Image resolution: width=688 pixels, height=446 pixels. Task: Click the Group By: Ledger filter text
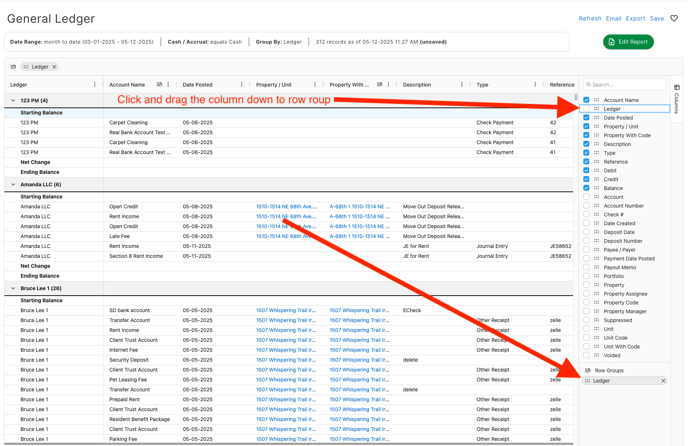tap(279, 42)
